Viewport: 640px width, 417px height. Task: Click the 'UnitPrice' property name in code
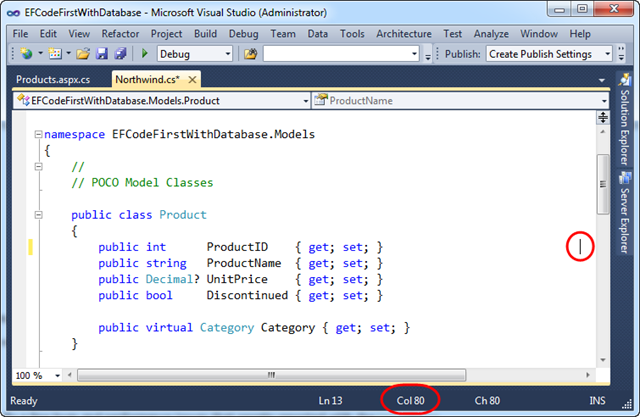coord(237,279)
